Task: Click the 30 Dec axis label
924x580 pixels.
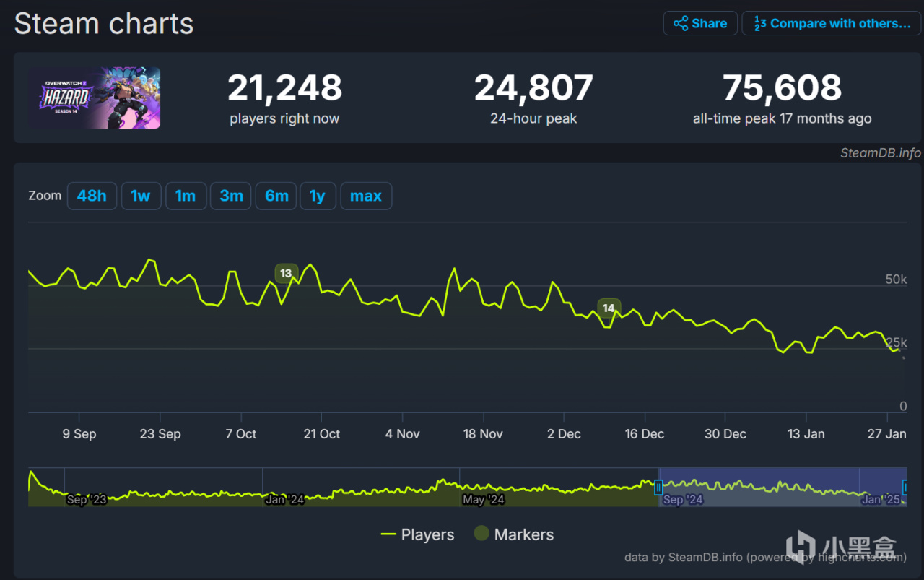Action: [x=725, y=434]
